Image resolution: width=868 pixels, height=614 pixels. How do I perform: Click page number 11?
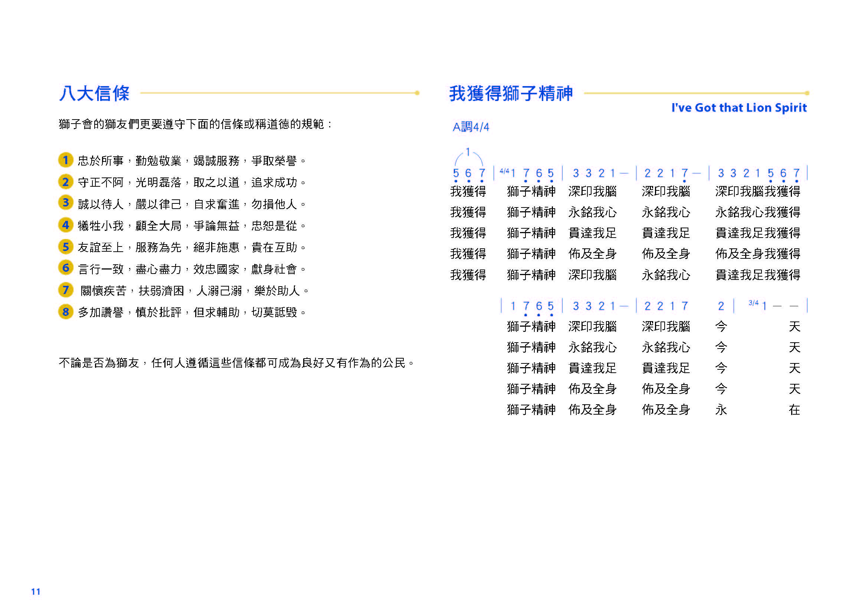point(36,592)
